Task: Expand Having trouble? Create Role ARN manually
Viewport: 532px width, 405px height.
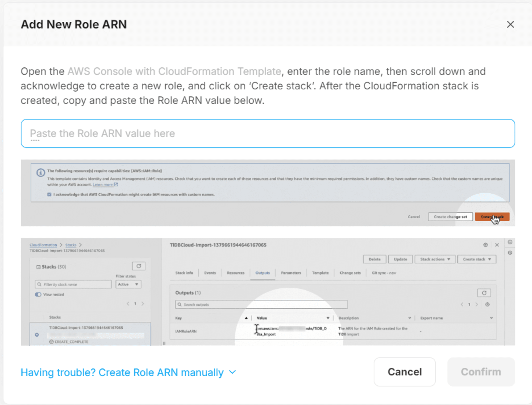Action: click(128, 372)
